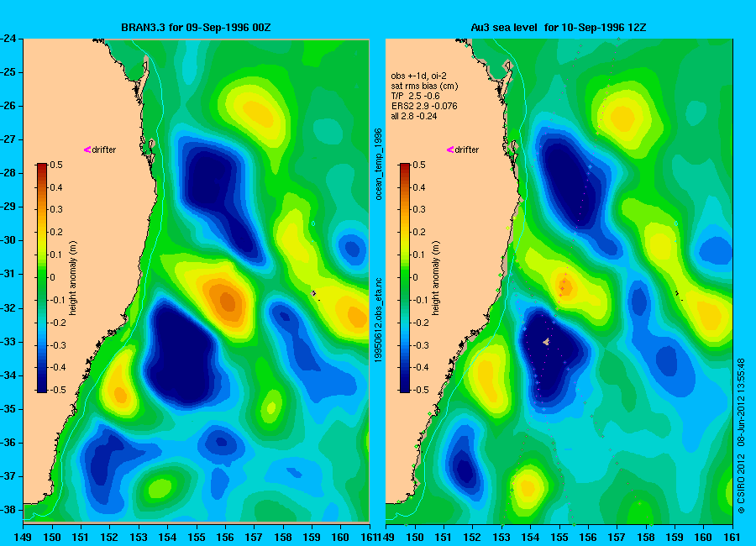Image resolution: width=756 pixels, height=546 pixels.
Task: Click the 0.2 tick on BRAN3.3 color bar
Action: pos(56,232)
